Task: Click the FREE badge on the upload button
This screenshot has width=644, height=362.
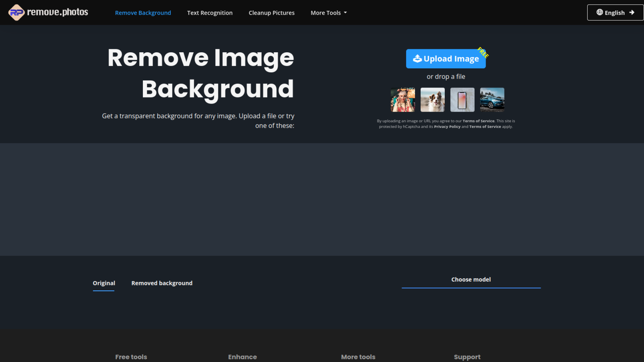Action: [483, 52]
